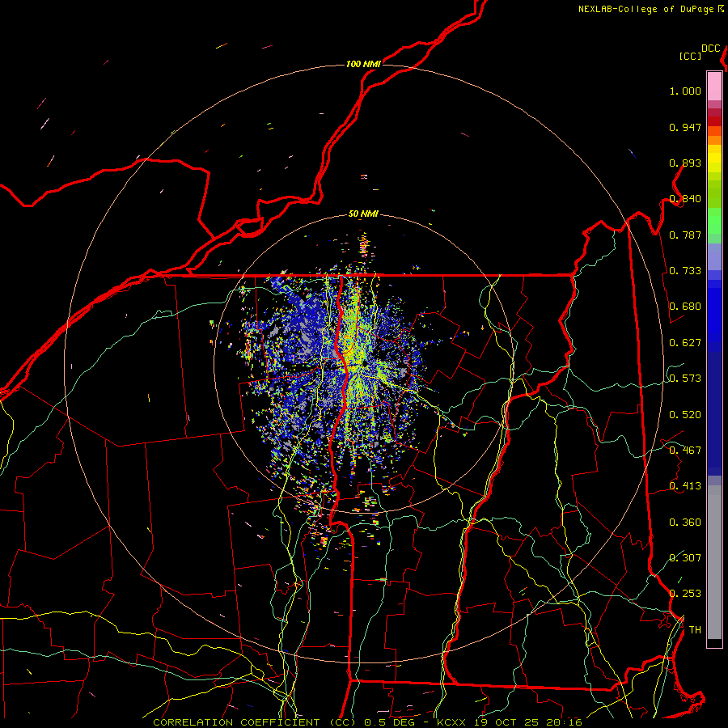Click the 0.787 scale value

pos(685,235)
